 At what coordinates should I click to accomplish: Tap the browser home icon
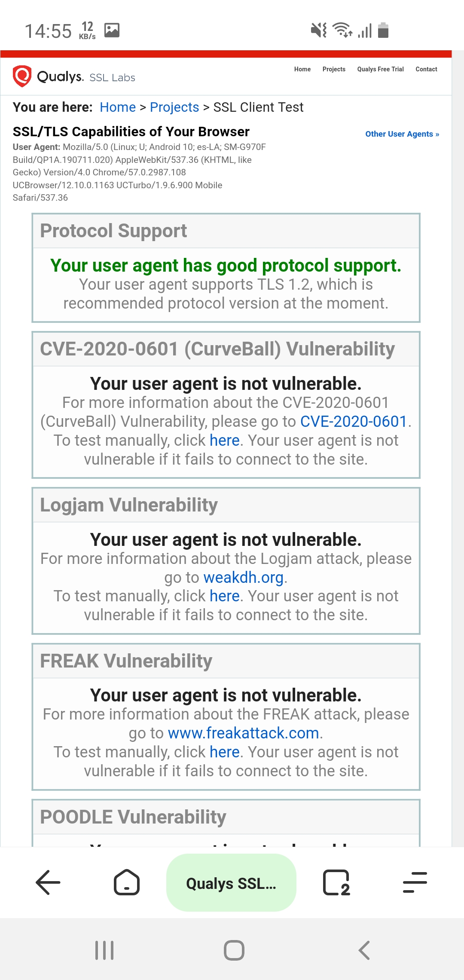126,882
